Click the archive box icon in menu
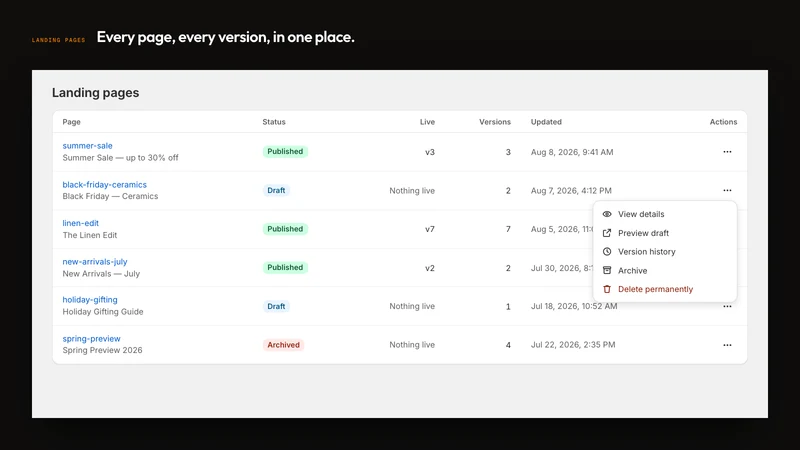 (607, 270)
